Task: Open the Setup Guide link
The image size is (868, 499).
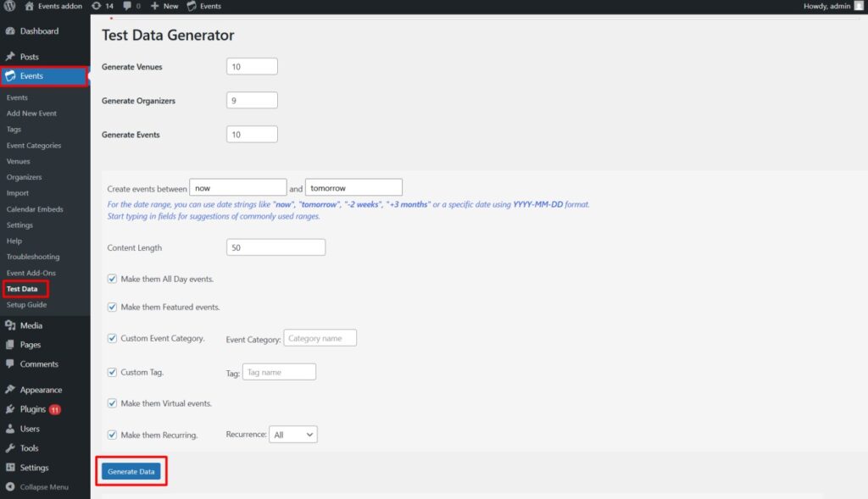Action: [x=26, y=305]
